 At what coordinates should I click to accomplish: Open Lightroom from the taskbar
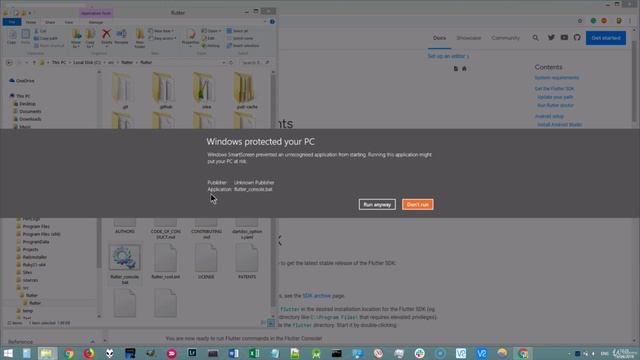pyautogui.click(x=192, y=353)
